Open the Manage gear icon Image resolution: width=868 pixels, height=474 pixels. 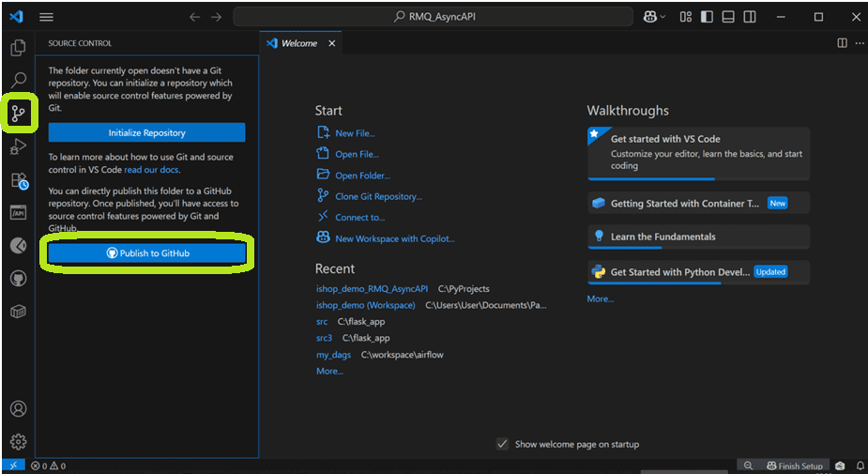click(18, 441)
